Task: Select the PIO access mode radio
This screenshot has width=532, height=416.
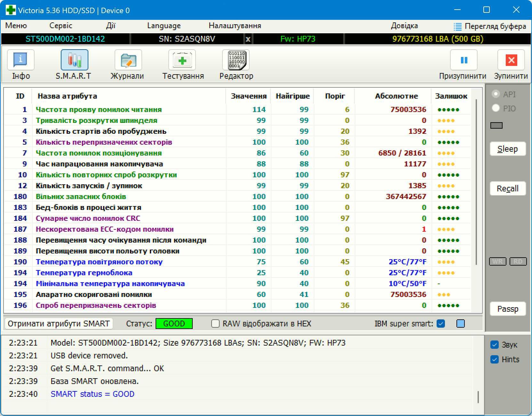Action: (496, 108)
